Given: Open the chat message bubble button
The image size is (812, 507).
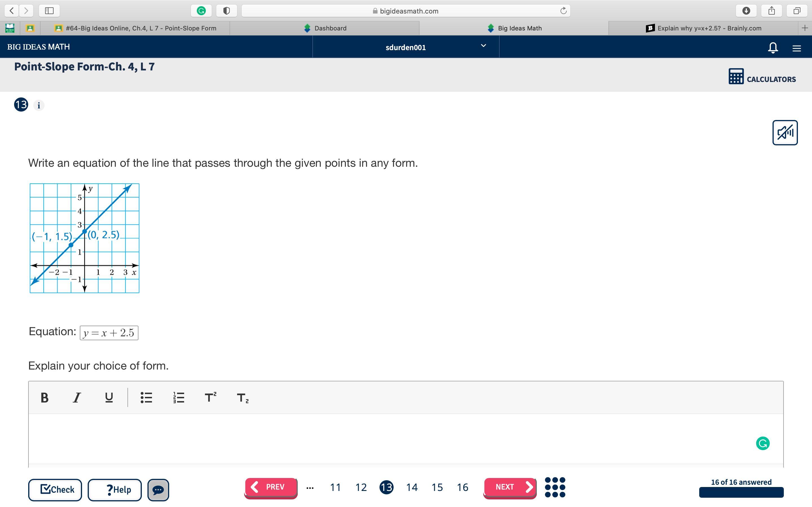Looking at the screenshot, I should pyautogui.click(x=158, y=490).
